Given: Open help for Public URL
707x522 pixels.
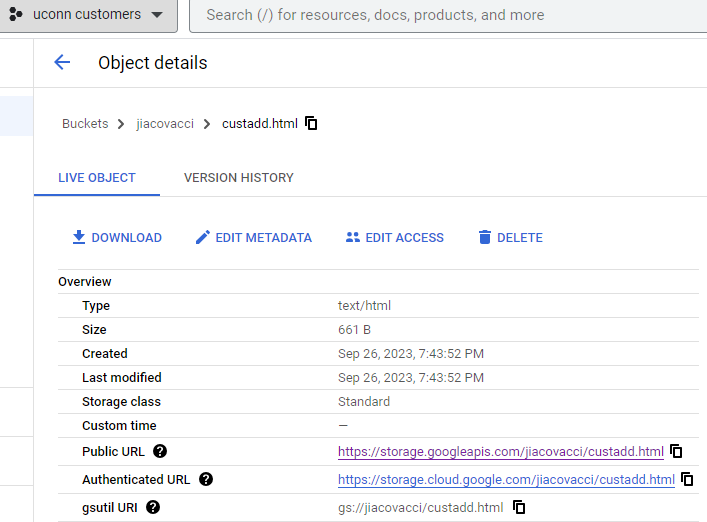Looking at the screenshot, I should (x=160, y=451).
